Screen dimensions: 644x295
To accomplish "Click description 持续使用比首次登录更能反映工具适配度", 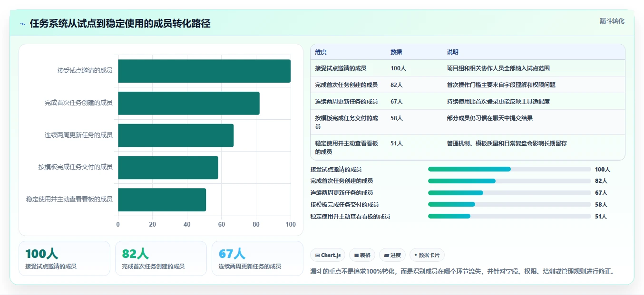I will pos(498,102).
